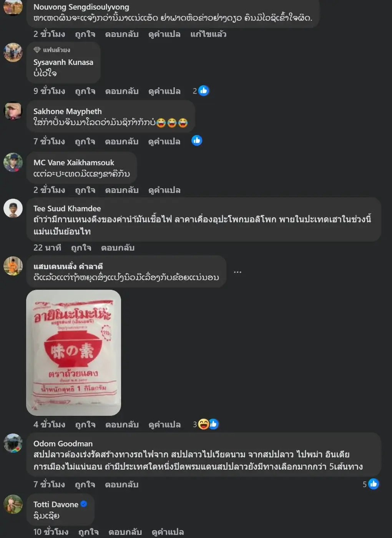See translation for Totti Davone's comment
This screenshot has width=392, height=538.
(168, 532)
